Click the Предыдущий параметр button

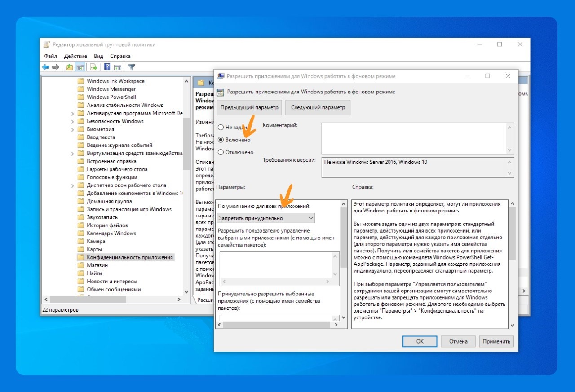click(249, 108)
